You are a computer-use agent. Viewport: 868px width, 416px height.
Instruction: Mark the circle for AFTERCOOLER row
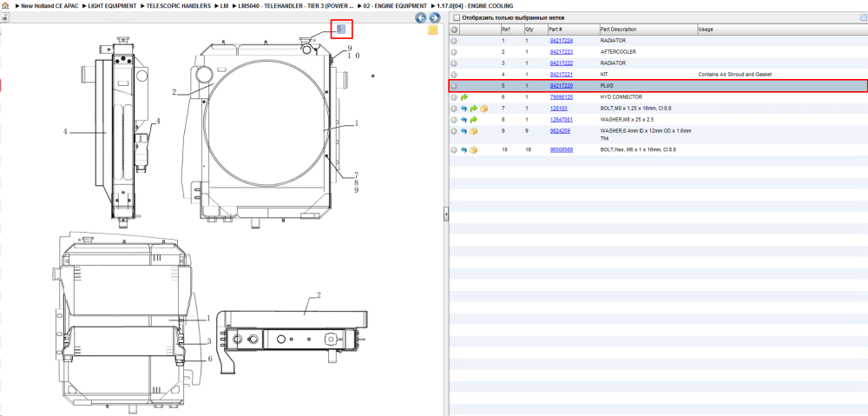454,52
